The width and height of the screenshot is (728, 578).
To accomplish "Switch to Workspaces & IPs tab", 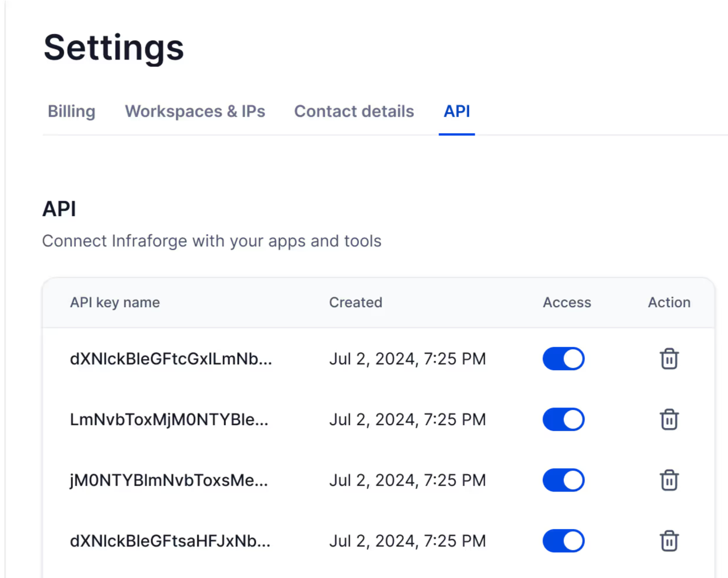I will pyautogui.click(x=195, y=112).
